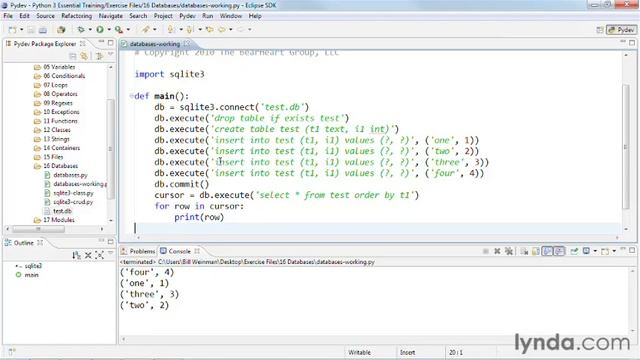Open the Display Selected Console dropdown
The width and height of the screenshot is (640, 360).
pyautogui.click(x=595, y=251)
